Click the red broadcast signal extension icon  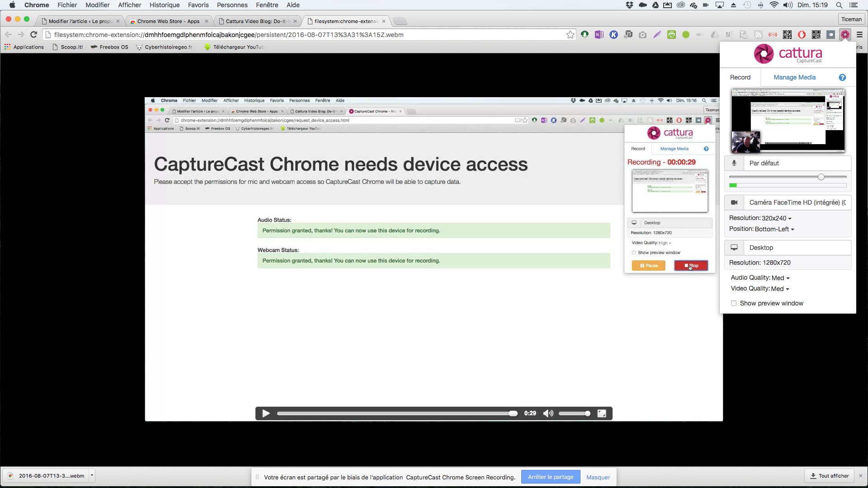click(x=773, y=35)
